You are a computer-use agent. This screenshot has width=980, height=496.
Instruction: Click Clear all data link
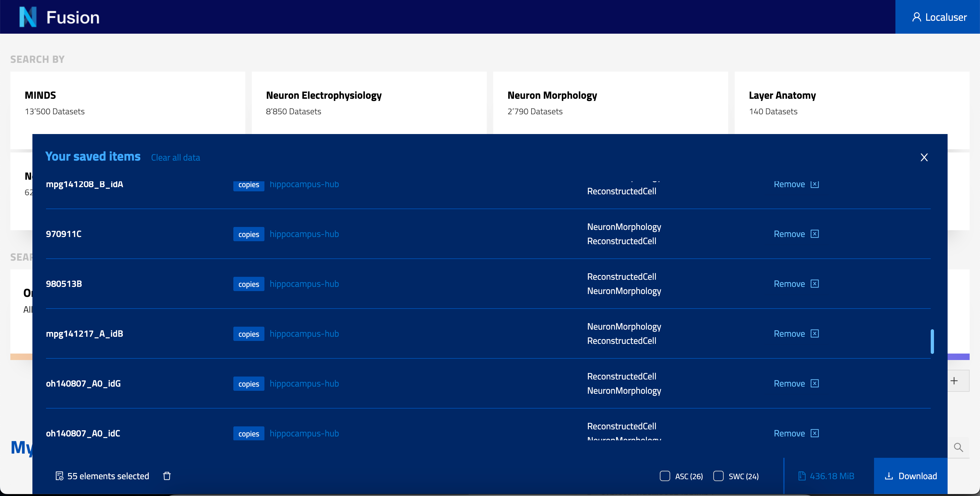(175, 157)
